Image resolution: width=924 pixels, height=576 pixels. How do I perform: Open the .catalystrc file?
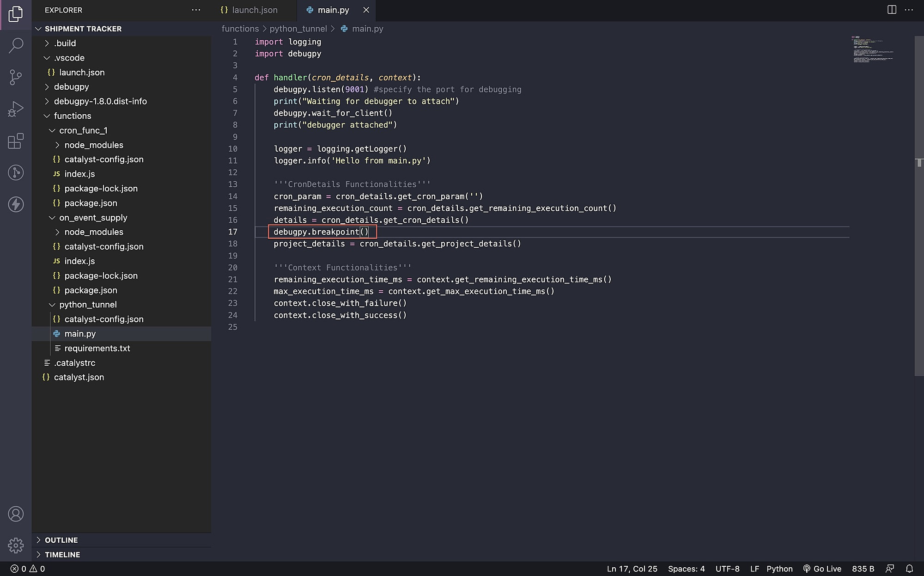tap(122, 363)
